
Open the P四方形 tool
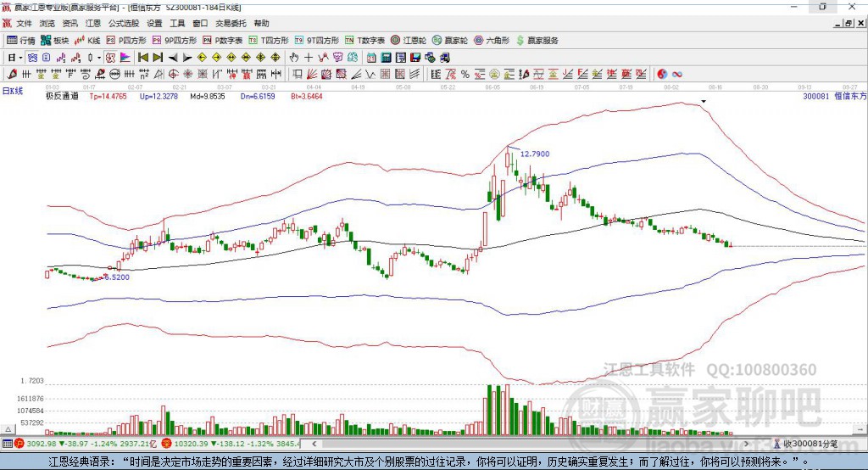pyautogui.click(x=126, y=41)
